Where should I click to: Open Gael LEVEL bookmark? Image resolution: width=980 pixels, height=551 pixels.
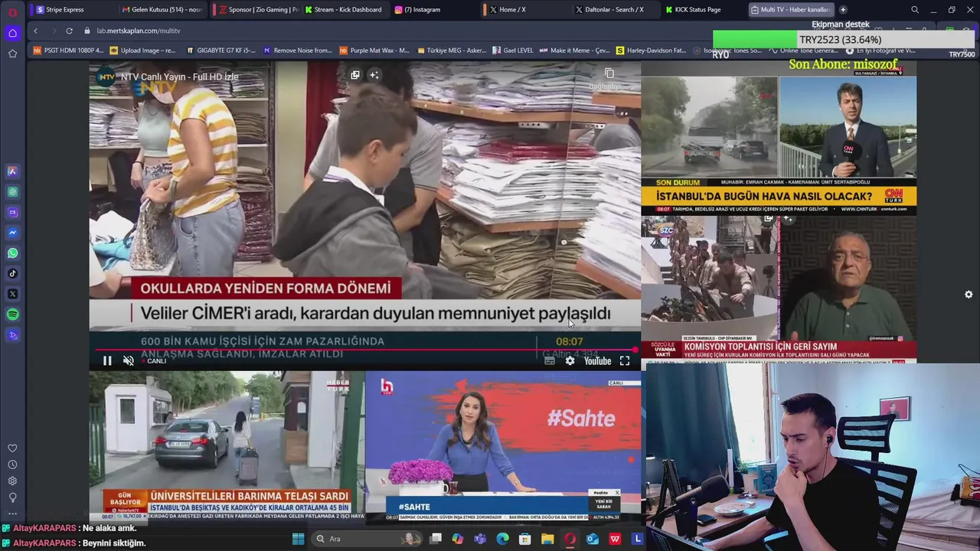click(x=513, y=51)
